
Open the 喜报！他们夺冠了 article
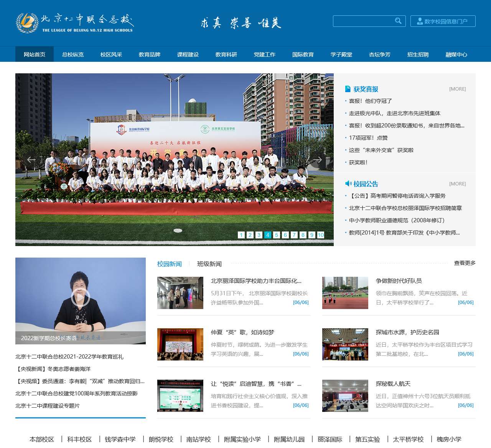coord(370,101)
